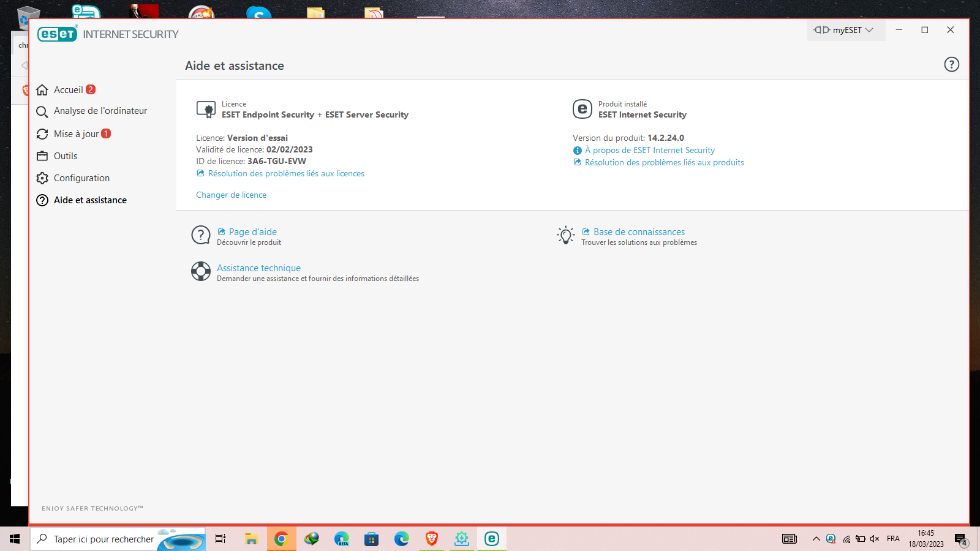980x551 pixels.
Task: Click licence ID 3A6-TGU-EVW text
Action: tap(277, 162)
